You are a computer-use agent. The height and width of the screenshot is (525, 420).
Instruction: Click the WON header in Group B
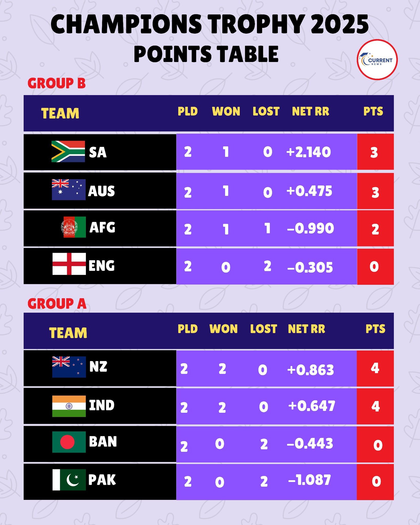pyautogui.click(x=226, y=111)
